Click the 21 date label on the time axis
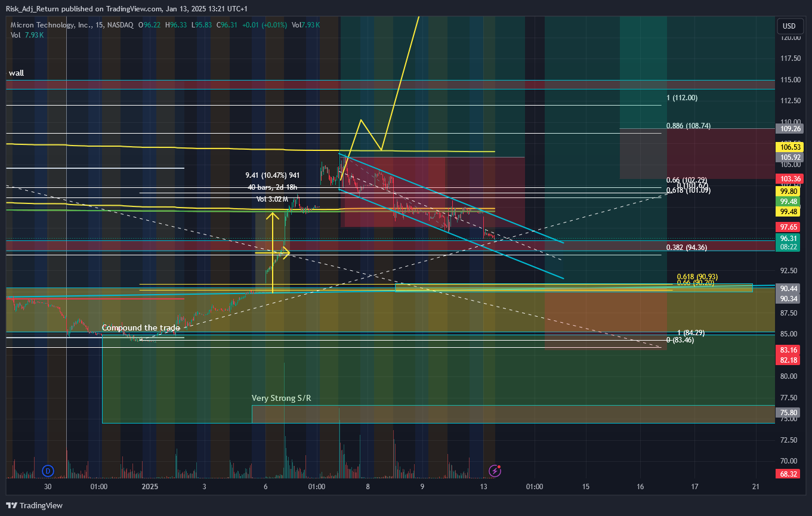 click(755, 487)
